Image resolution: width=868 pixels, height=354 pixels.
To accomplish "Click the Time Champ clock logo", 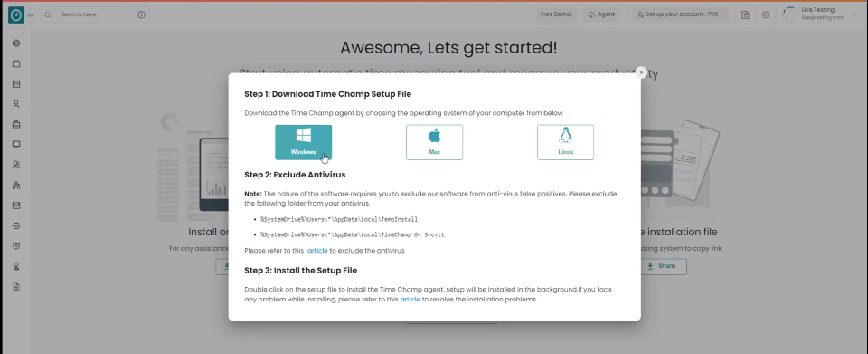I will tap(16, 15).
